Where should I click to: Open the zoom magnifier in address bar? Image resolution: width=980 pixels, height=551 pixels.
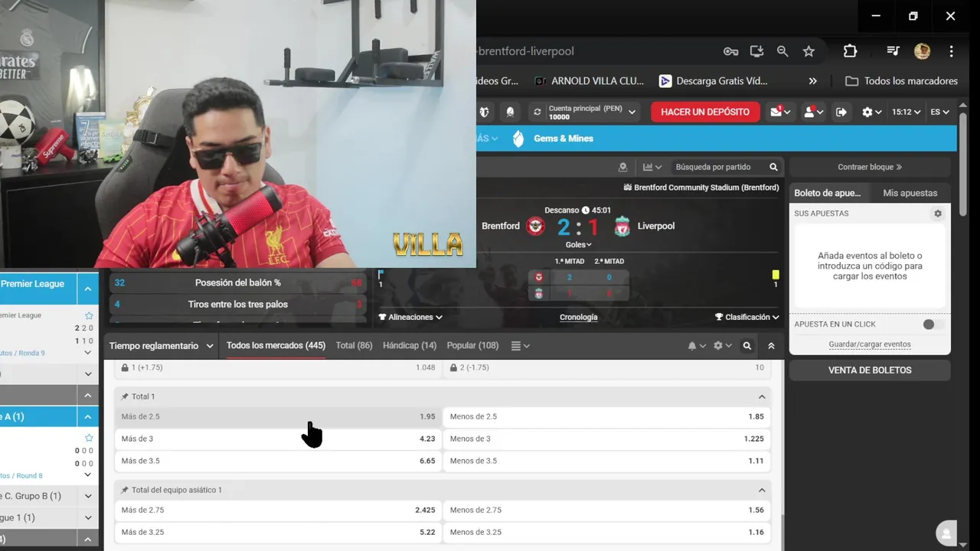pos(782,51)
